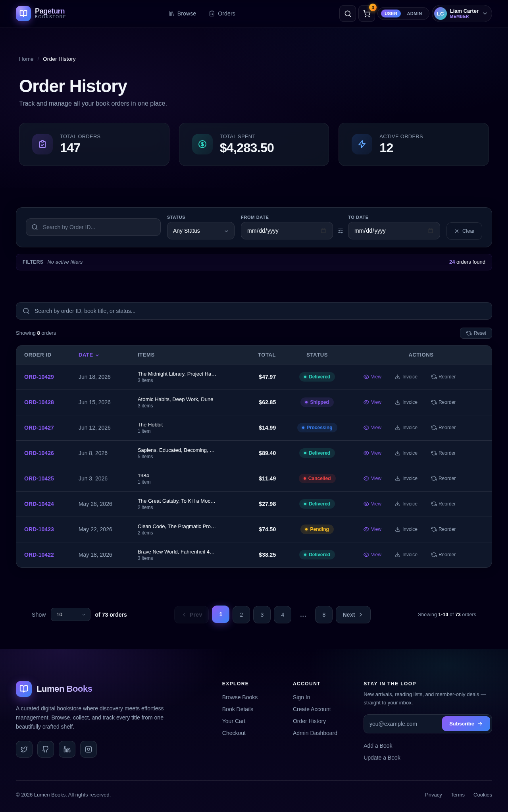Screen dimensions: 508x812
Task: Click the swap date range icon
Action: (x=341, y=231)
